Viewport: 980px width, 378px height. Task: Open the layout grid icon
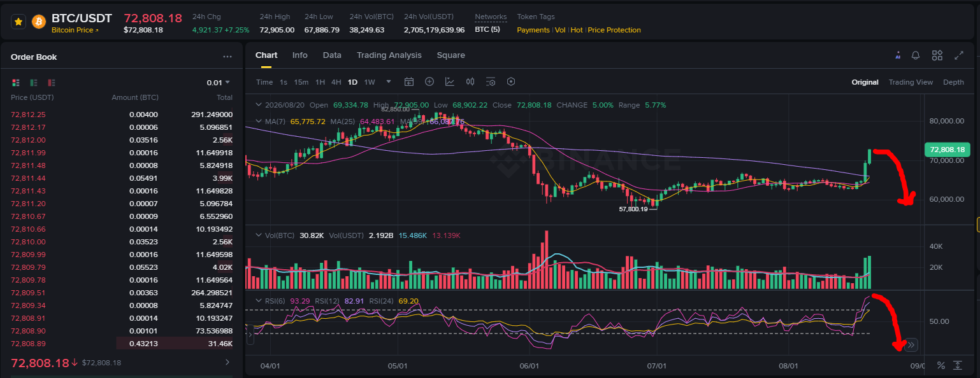(x=937, y=55)
